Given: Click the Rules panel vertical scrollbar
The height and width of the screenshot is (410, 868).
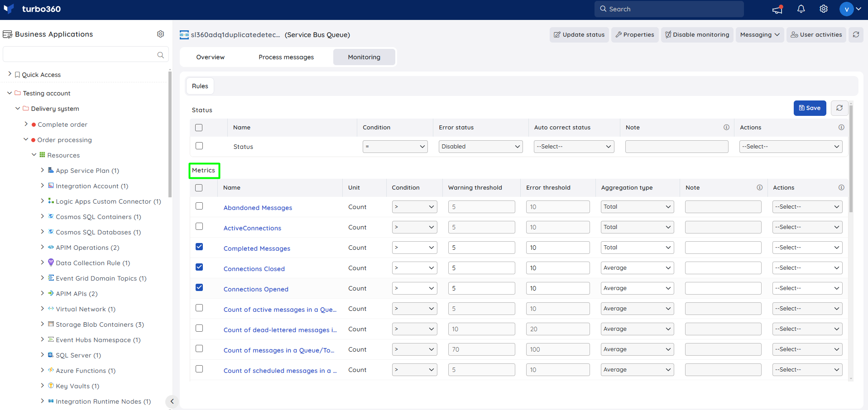Looking at the screenshot, I should (851, 158).
